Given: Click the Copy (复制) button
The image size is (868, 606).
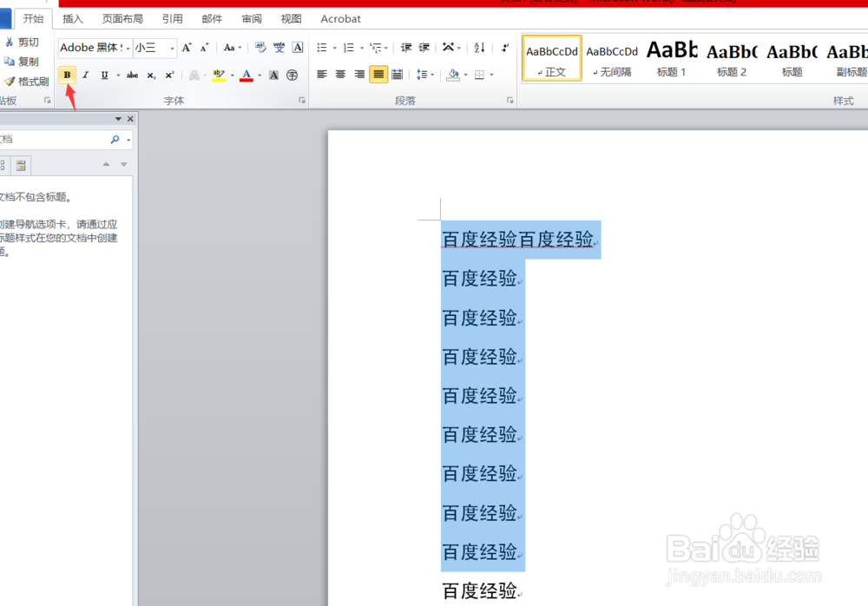Looking at the screenshot, I should (x=23, y=62).
